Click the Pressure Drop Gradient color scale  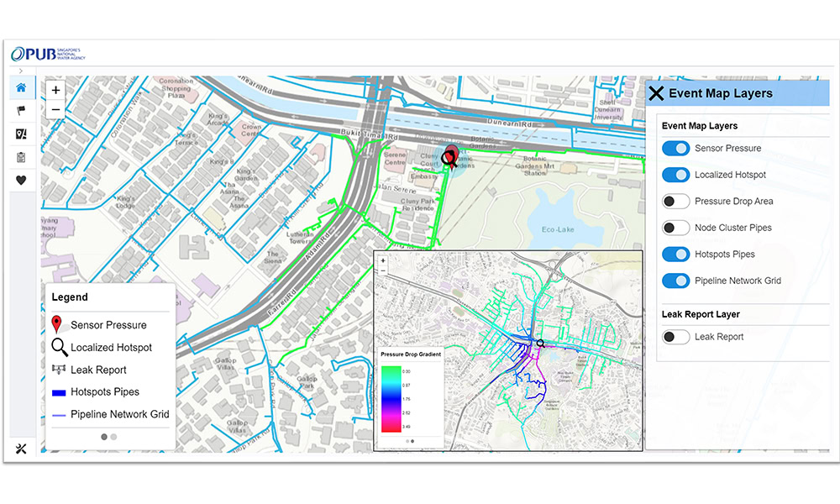[x=391, y=397]
